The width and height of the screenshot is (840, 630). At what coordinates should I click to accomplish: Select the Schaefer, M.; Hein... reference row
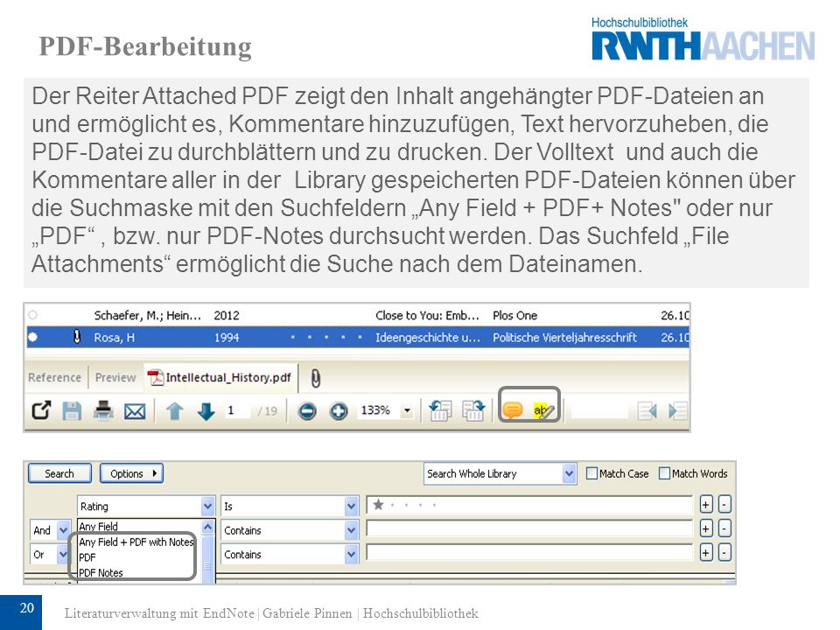coord(358,316)
